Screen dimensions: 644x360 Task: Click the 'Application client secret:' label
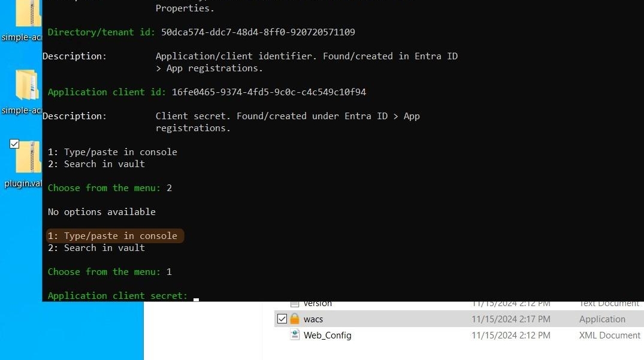pyautogui.click(x=117, y=295)
